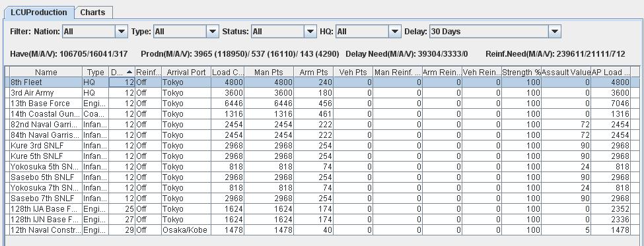Sort by the Assault Value column header
This screenshot has height=246, width=644.
tap(566, 72)
